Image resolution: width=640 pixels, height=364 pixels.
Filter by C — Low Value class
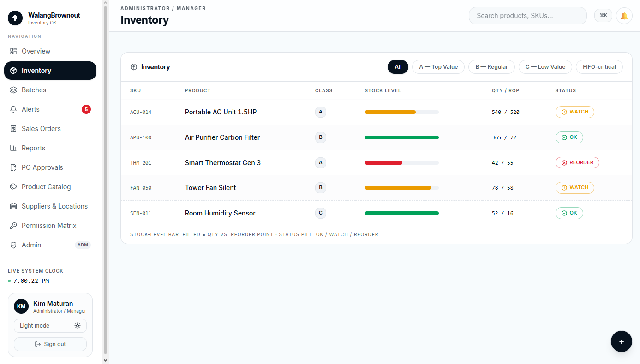(x=545, y=67)
